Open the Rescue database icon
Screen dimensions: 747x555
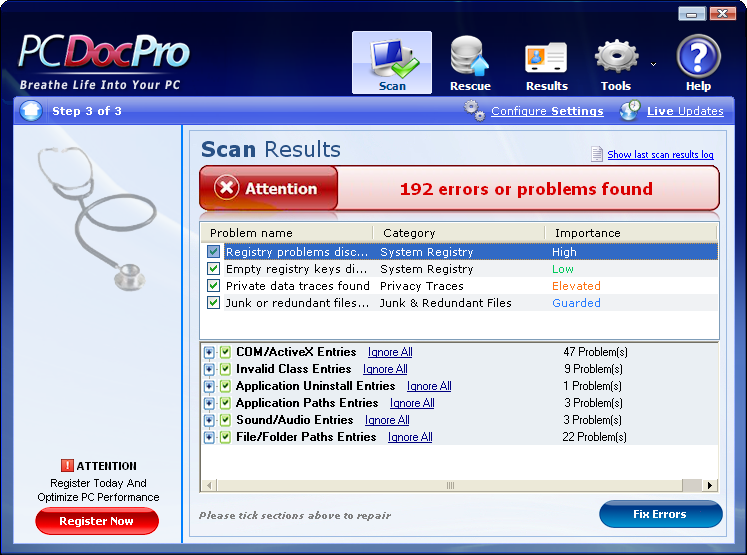470,56
